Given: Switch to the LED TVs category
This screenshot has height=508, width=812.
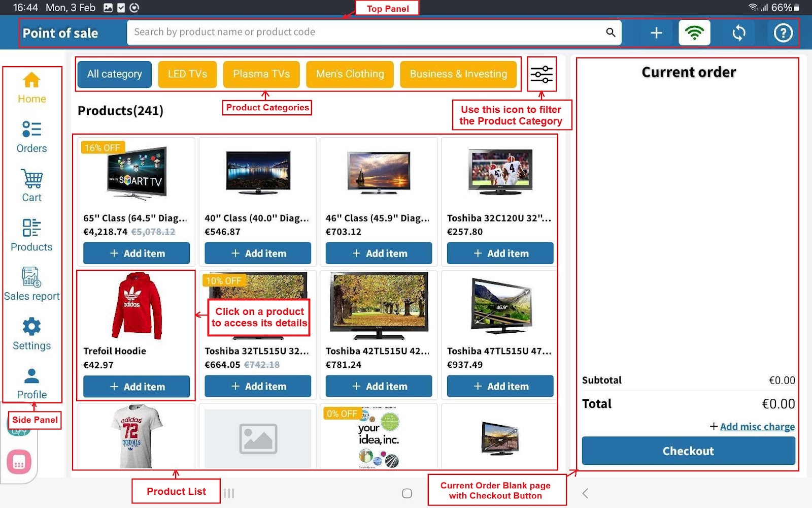Looking at the screenshot, I should click(x=187, y=74).
